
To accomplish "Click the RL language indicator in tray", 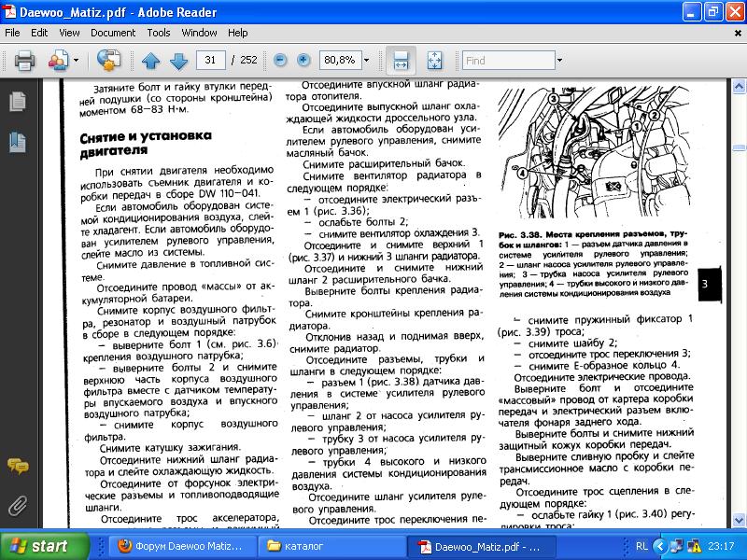I will [x=641, y=546].
